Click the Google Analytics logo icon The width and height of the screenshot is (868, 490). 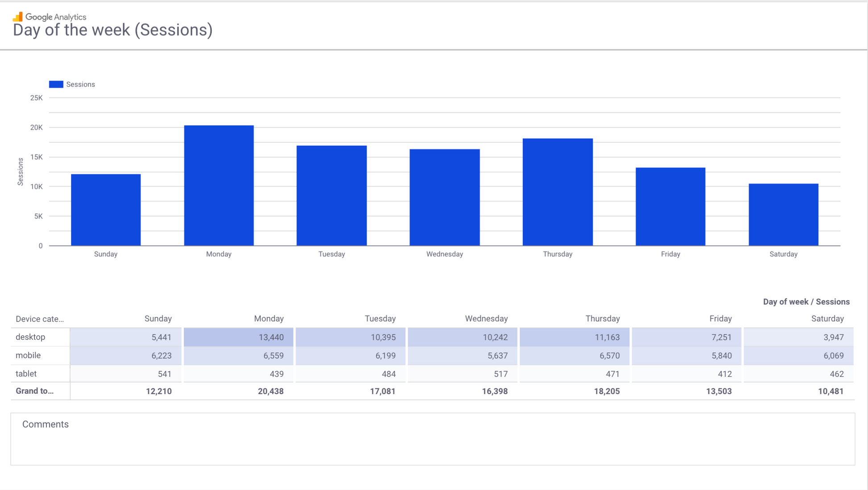[x=17, y=17]
